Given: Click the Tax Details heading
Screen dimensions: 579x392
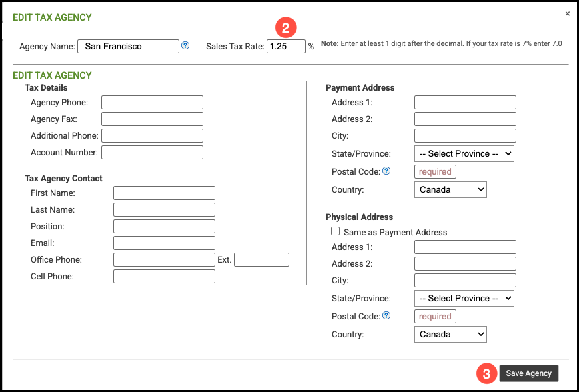Looking at the screenshot, I should coord(46,87).
